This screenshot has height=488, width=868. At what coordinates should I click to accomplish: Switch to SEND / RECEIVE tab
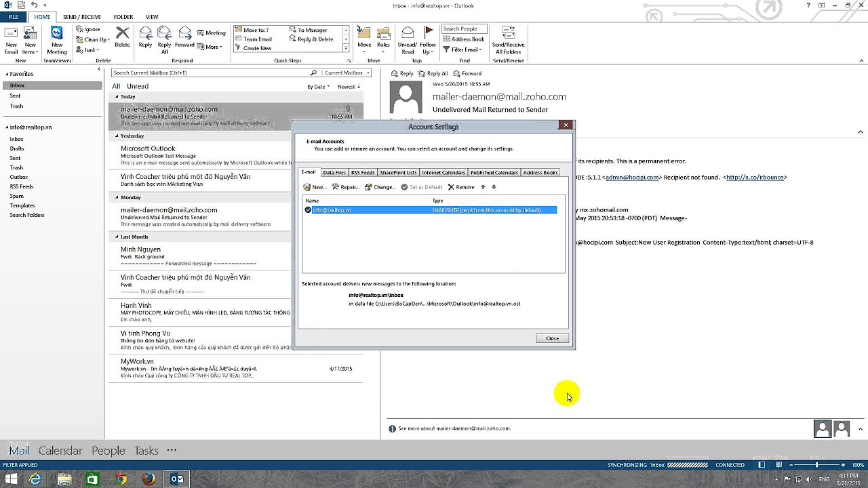coord(81,16)
